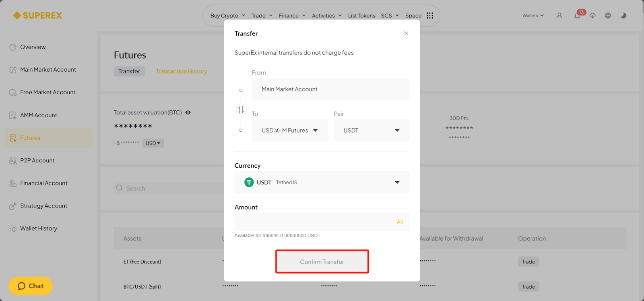The image size is (644, 301).
Task: Click the SuperEx logo
Action: coord(37,16)
